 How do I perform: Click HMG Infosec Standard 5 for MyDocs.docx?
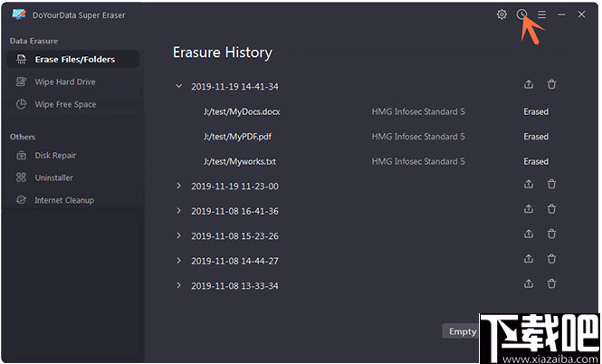coord(418,111)
